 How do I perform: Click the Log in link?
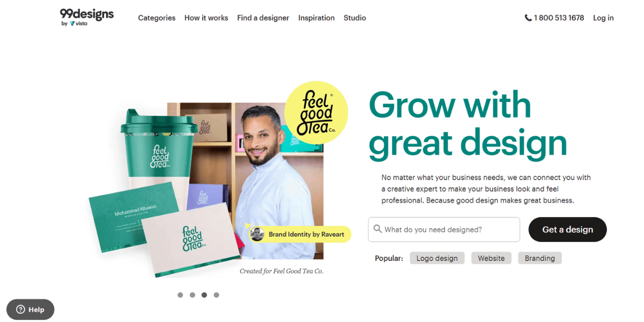[603, 18]
